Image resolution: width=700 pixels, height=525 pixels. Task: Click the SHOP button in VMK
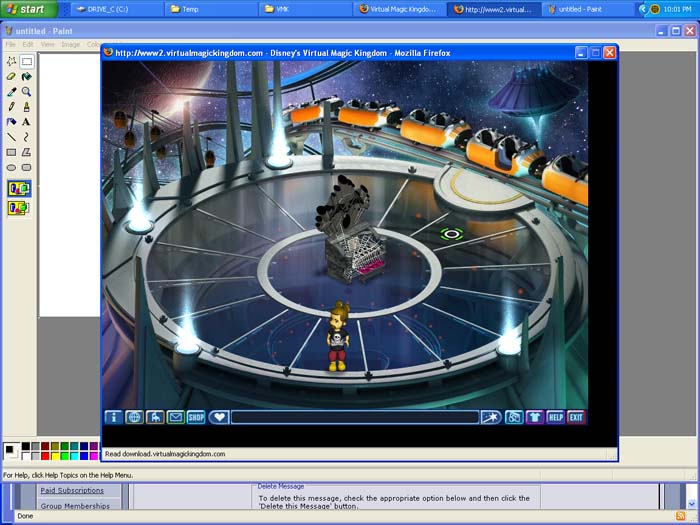pos(196,417)
